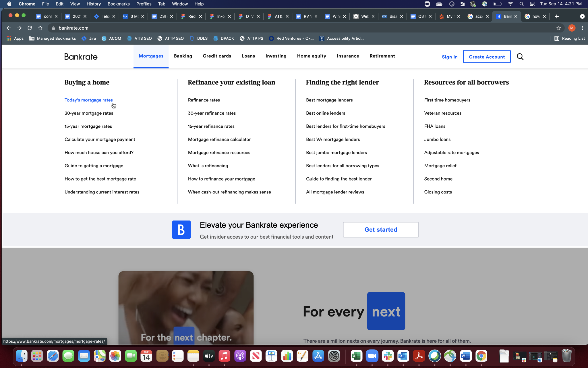This screenshot has width=588, height=368.
Task: Expand the tab search dropdown arrow
Action: [x=582, y=16]
